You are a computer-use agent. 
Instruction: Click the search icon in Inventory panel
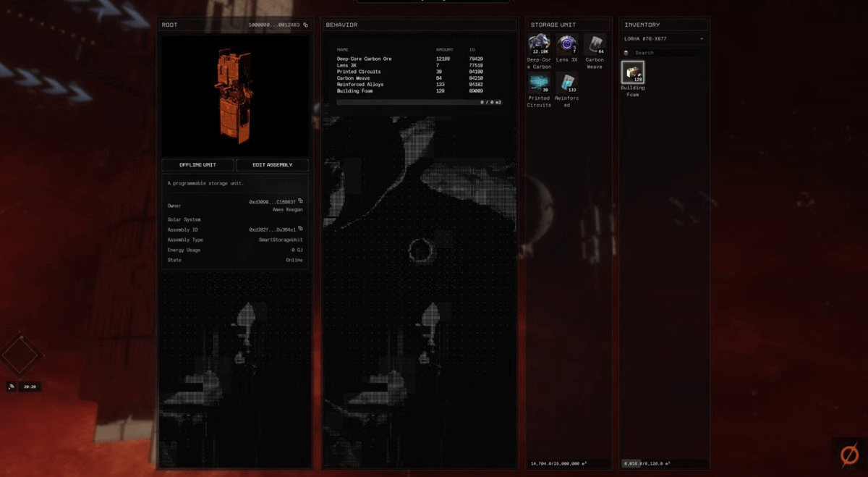[x=626, y=53]
